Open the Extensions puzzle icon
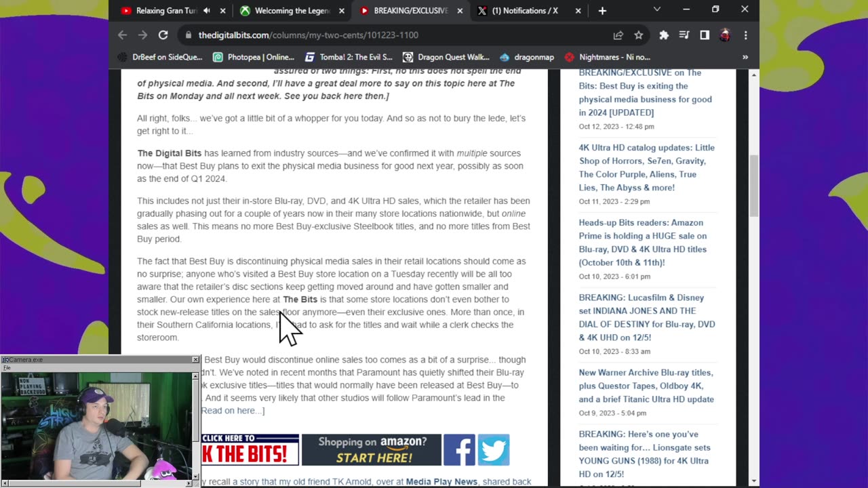 click(664, 35)
